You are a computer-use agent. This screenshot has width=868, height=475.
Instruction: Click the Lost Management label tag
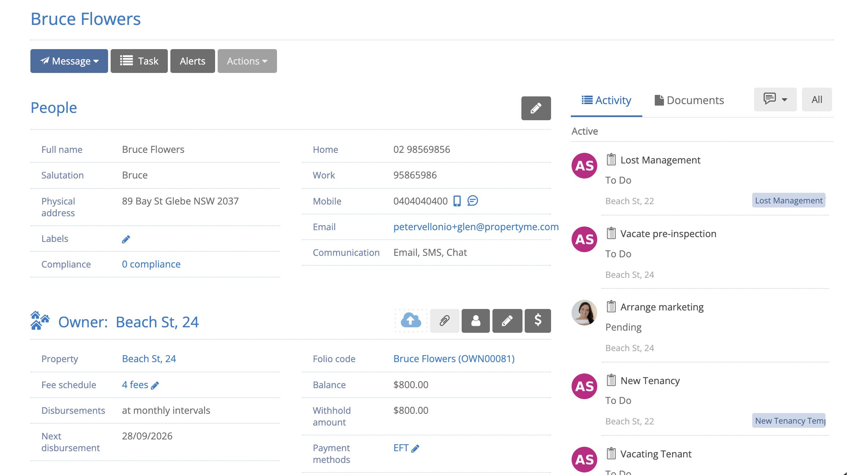coord(788,200)
